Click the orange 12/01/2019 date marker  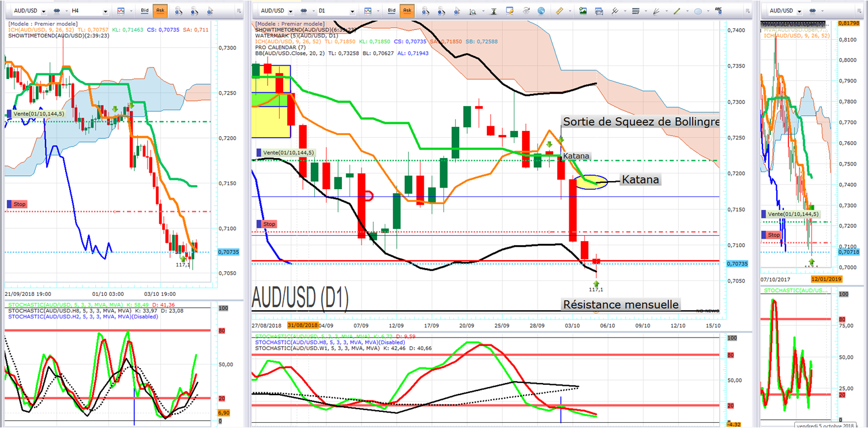[826, 280]
